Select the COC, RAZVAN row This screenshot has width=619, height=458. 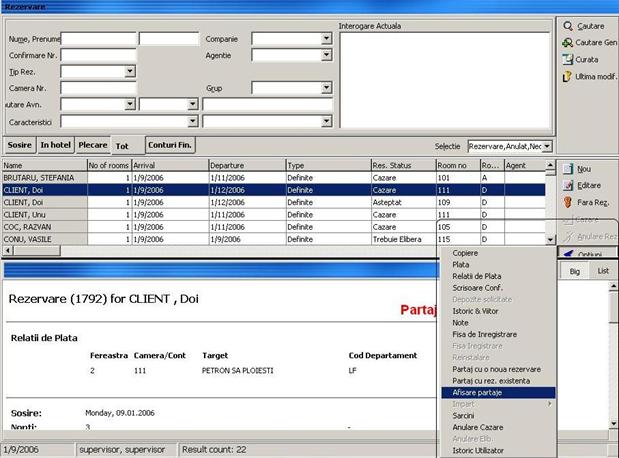point(274,227)
